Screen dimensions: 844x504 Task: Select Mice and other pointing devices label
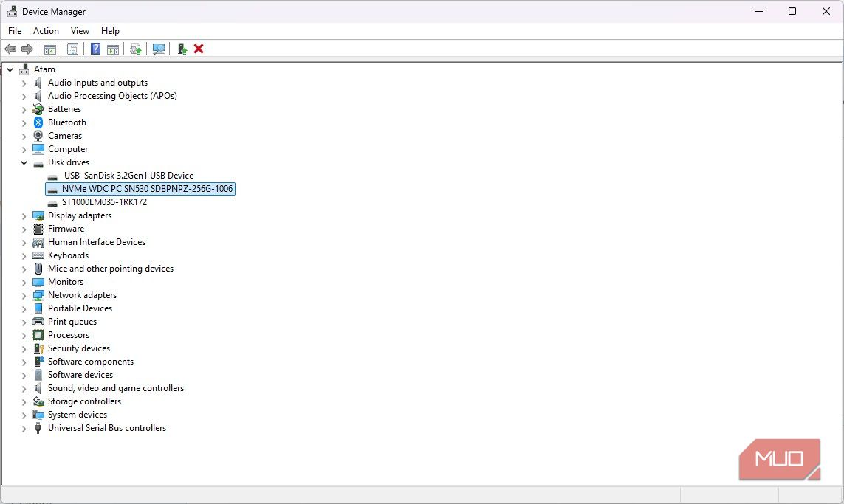pos(110,269)
